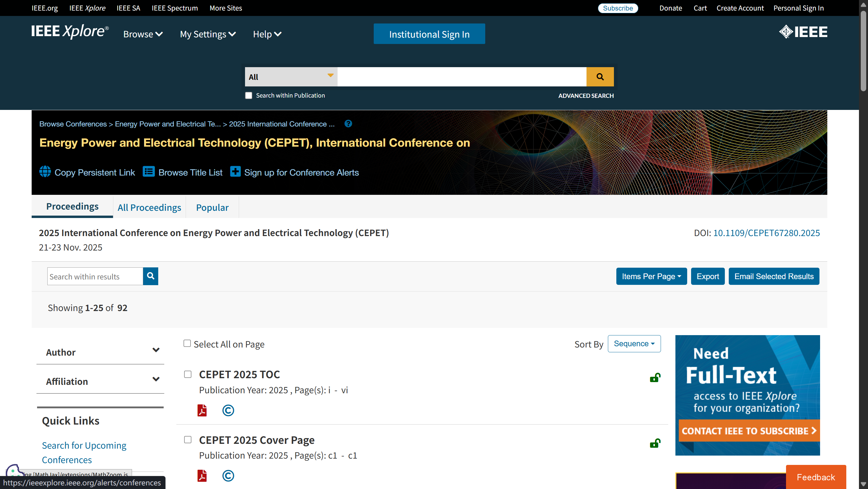Open the Sequence sort dropdown
868x489 pixels.
click(x=634, y=344)
